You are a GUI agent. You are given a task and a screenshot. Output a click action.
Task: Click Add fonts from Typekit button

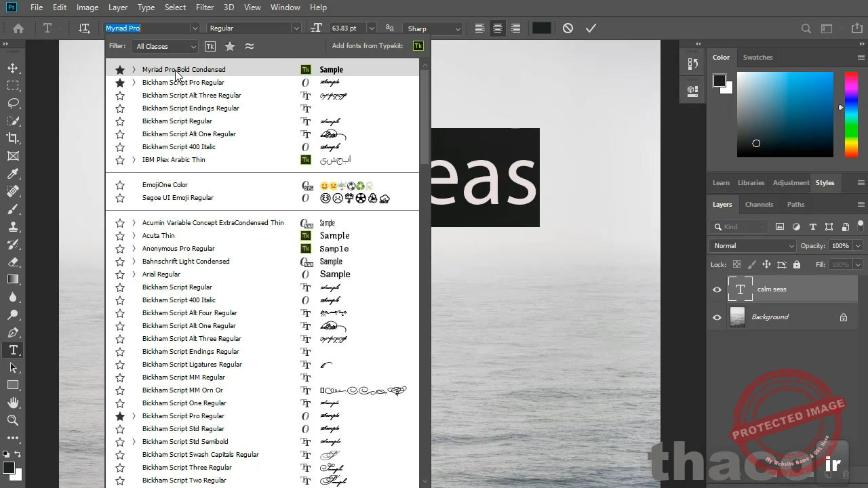coord(418,46)
